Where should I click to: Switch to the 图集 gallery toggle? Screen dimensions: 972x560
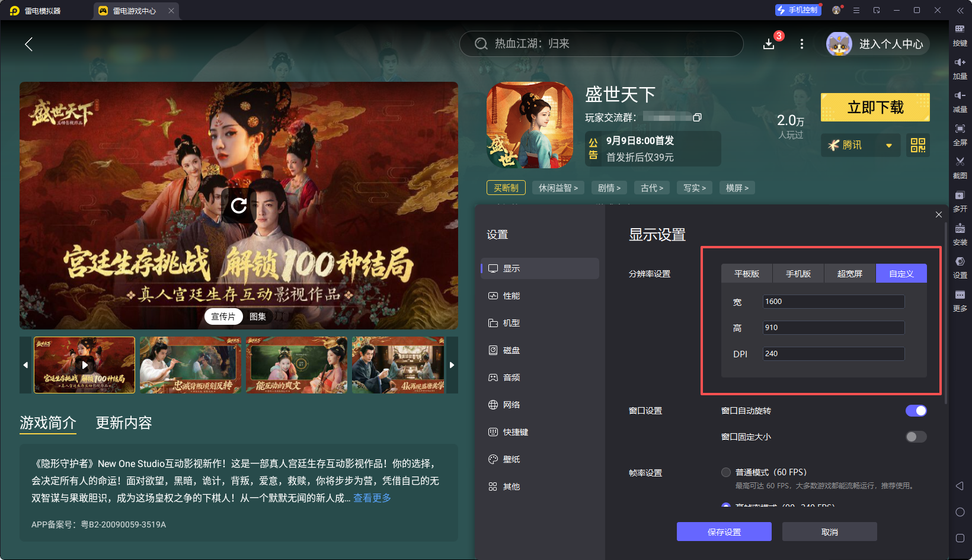(258, 316)
